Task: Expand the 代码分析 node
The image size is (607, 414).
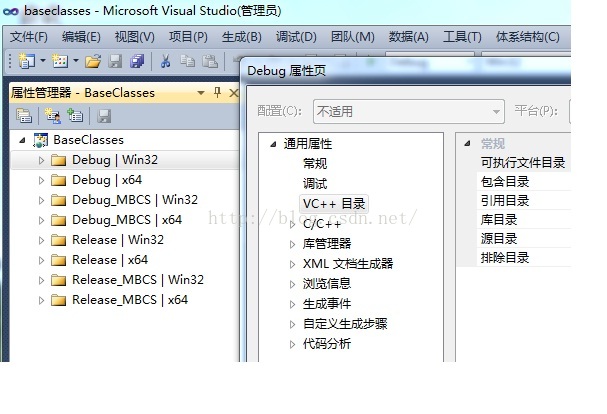Action: [293, 344]
